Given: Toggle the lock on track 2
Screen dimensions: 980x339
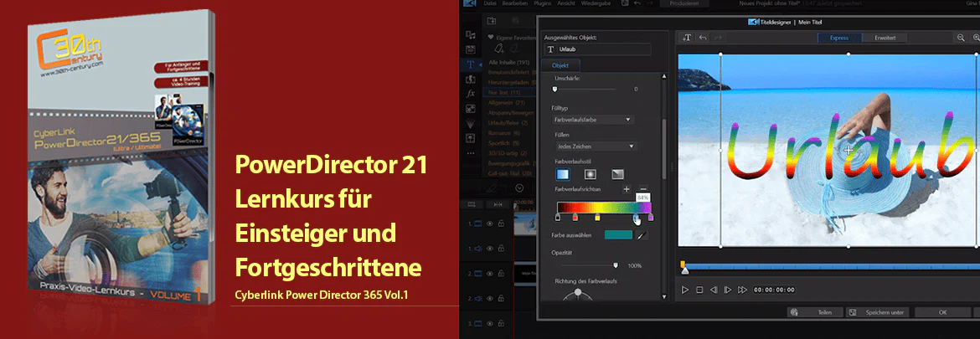Looking at the screenshot, I should [501, 274].
